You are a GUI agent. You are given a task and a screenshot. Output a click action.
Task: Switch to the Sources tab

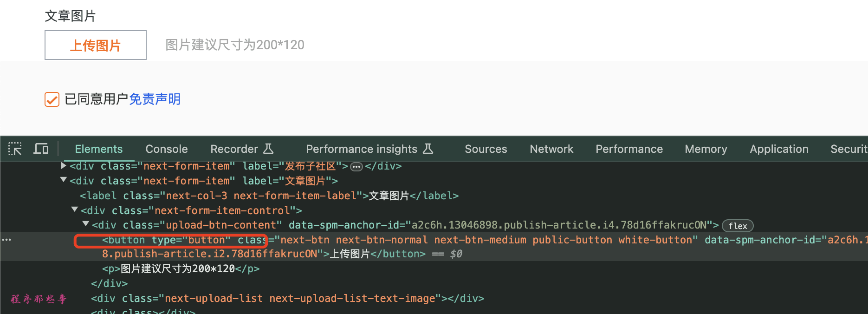pos(486,149)
